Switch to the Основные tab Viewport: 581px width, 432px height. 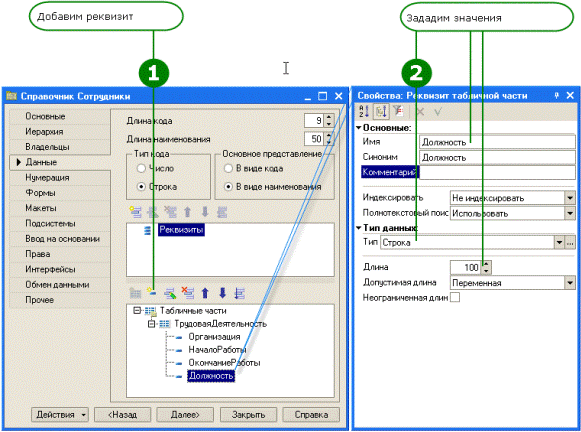click(x=60, y=116)
